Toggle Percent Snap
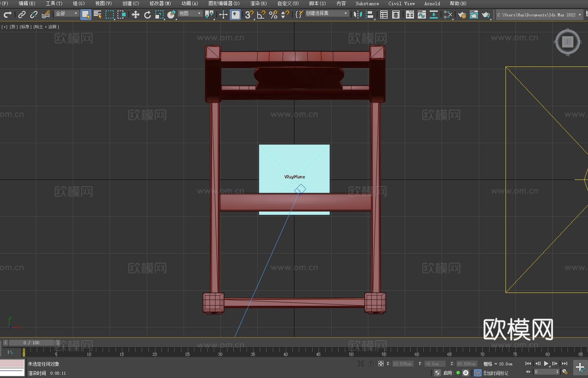 (x=273, y=14)
